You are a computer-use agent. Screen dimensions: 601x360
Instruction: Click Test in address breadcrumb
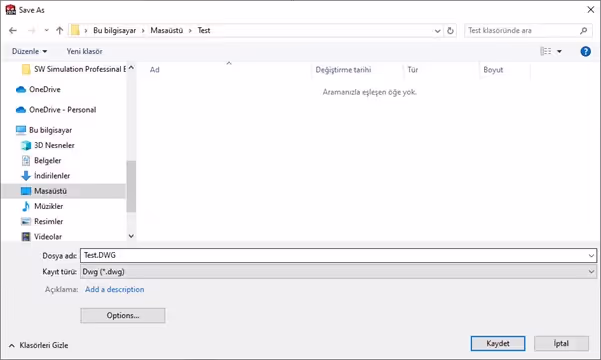204,30
